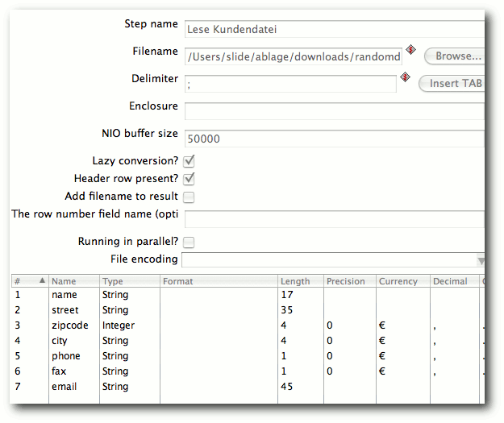This screenshot has height=423, width=504.
Task: Tick the Running in parallel checkbox
Action: (x=189, y=243)
